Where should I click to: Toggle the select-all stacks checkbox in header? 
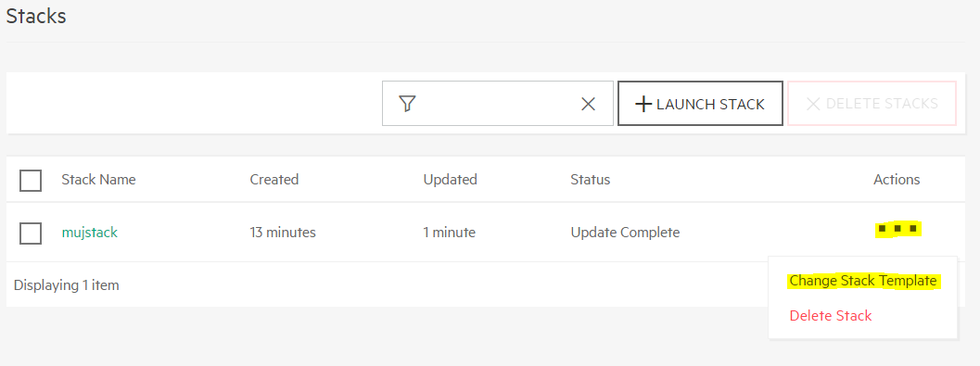point(31,180)
